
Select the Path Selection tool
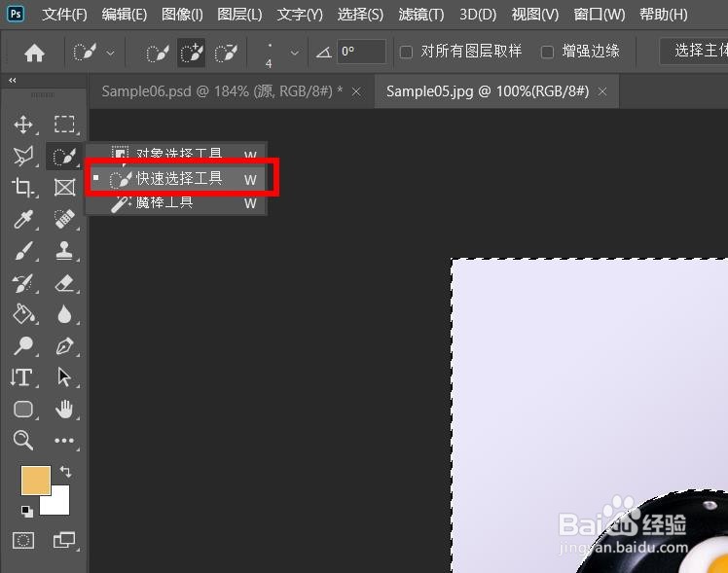tap(64, 377)
